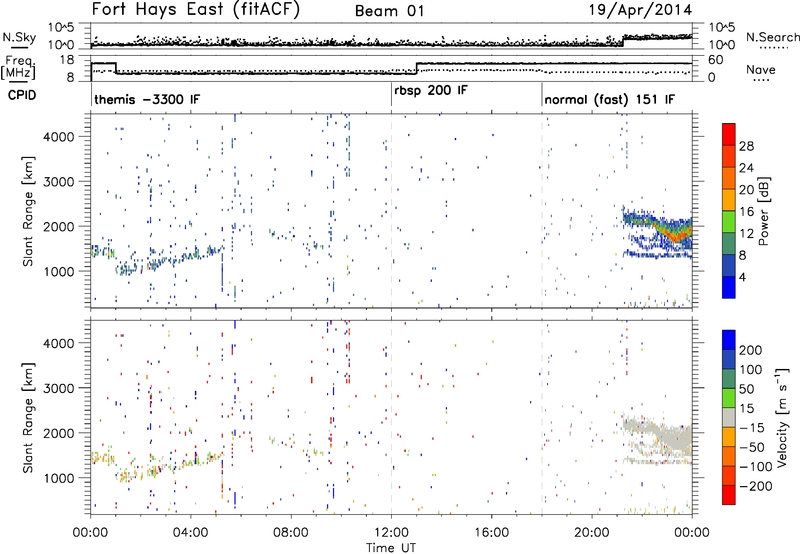Click the strong orange echo in the power panel

click(x=674, y=236)
